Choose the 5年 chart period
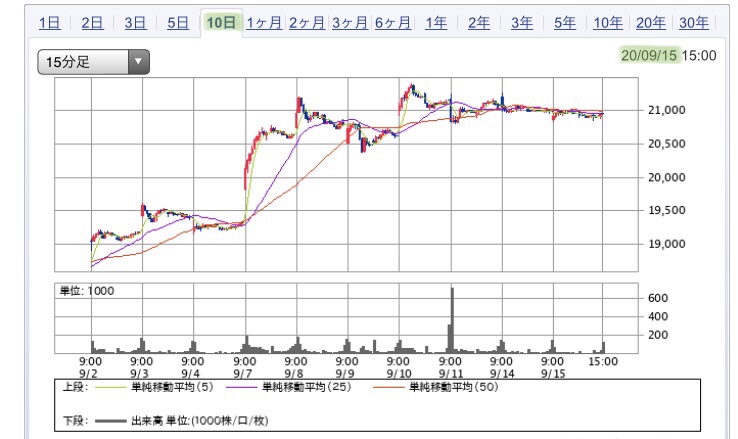This screenshot has width=738, height=439. [x=565, y=23]
